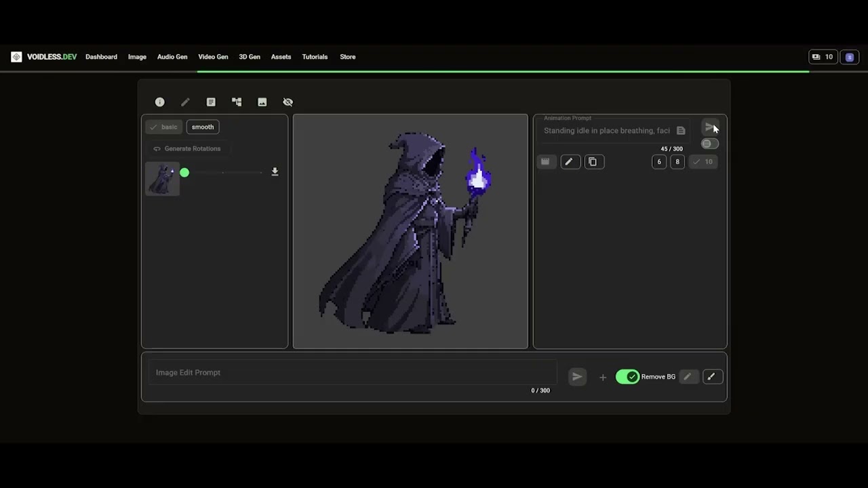Visit the Store page
The image size is (868, 488).
(x=348, y=57)
